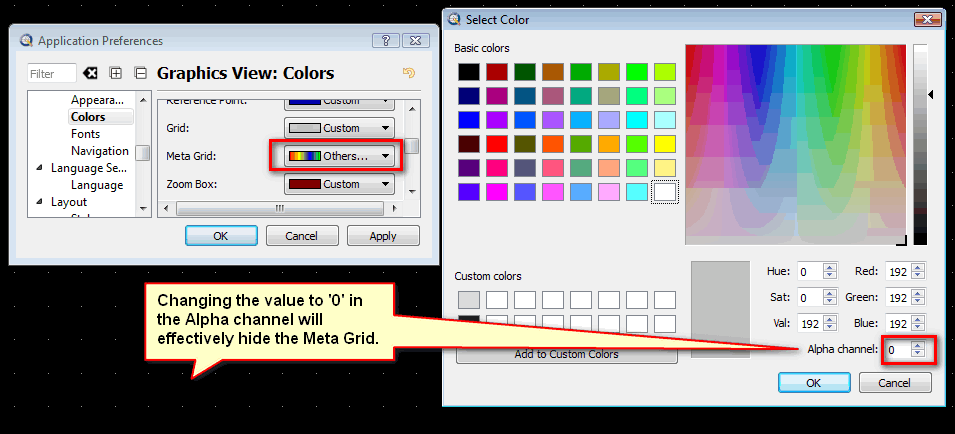Pick the magenta basic color swatch
The width and height of the screenshot is (955, 434).
pos(497,192)
